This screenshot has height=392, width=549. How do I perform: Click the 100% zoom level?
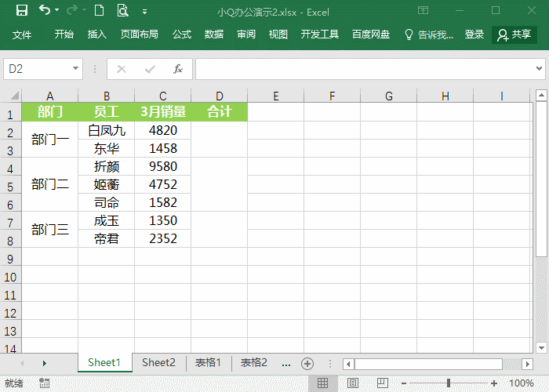click(x=522, y=383)
